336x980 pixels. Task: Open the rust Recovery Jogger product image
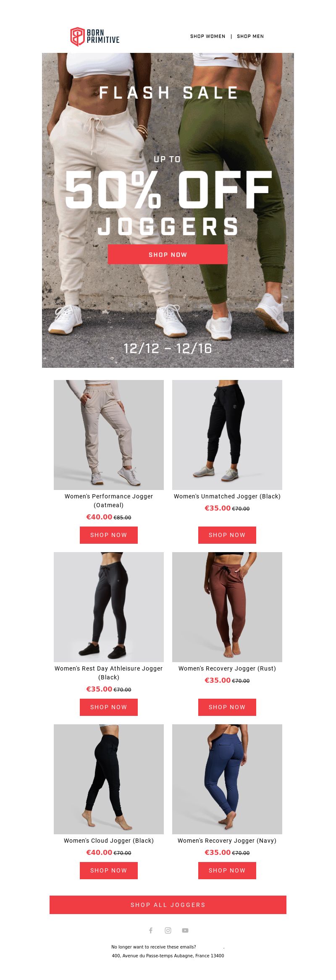pos(227,607)
